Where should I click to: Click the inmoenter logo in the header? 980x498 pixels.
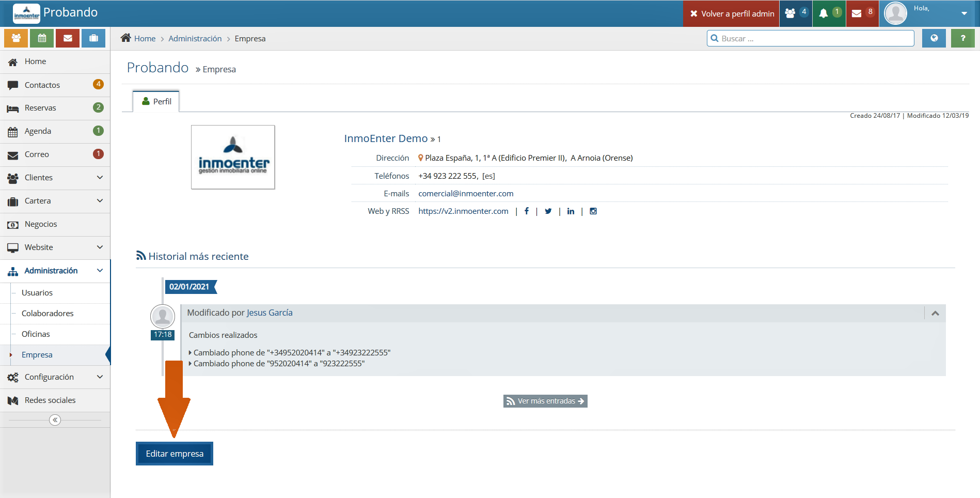coord(26,13)
